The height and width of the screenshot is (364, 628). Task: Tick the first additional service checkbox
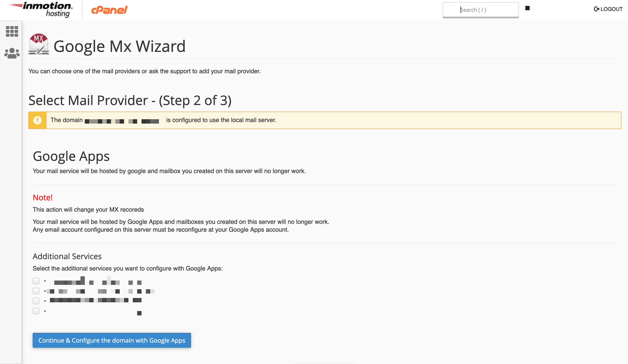pyautogui.click(x=36, y=281)
